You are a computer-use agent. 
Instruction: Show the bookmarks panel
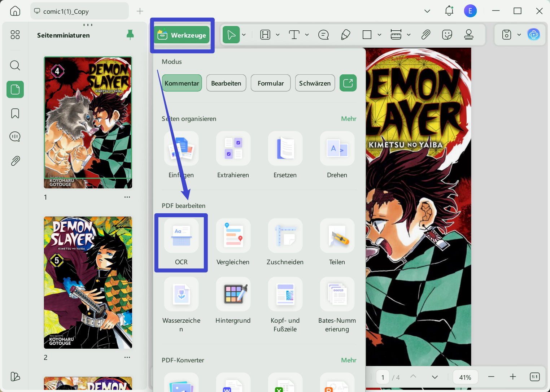(x=15, y=113)
